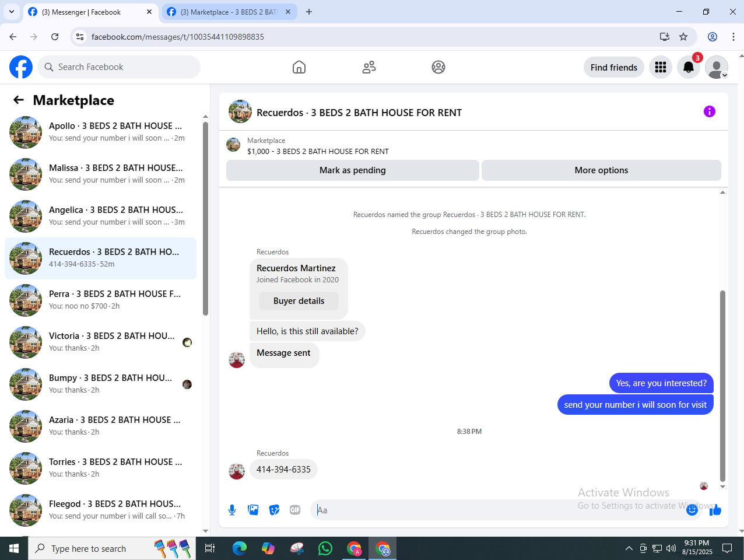The image size is (744, 560).
Task: Click Recuerdos avatar beside phone number message
Action: pyautogui.click(x=237, y=471)
